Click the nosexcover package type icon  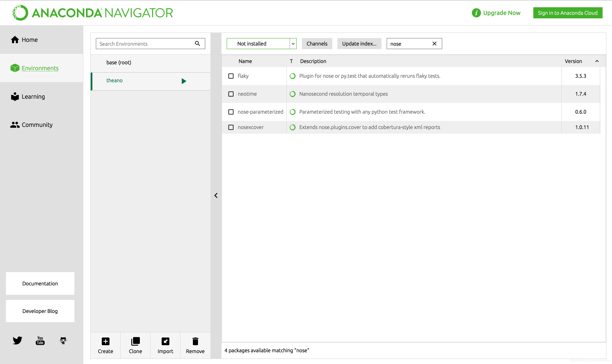click(x=292, y=127)
